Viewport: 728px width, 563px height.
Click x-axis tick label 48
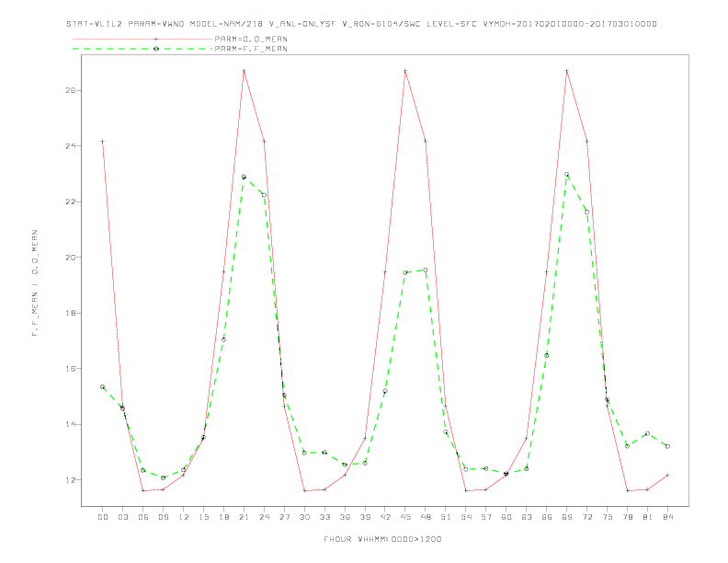pos(426,517)
